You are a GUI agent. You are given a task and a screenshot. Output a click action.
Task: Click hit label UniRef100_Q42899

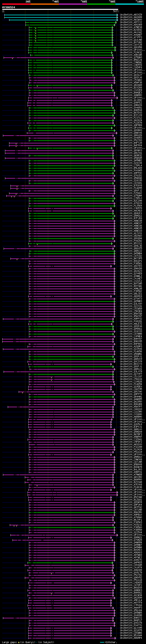(131, 598)
